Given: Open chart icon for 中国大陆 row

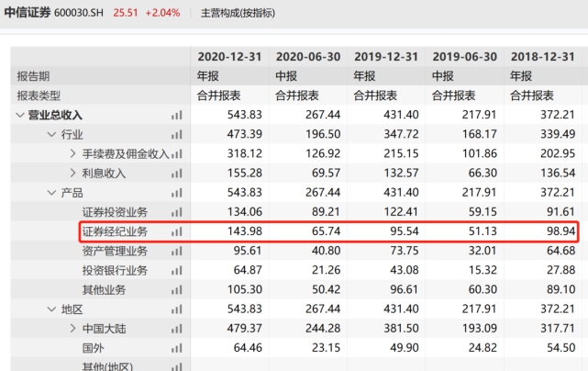Looking at the screenshot, I should coord(177,329).
